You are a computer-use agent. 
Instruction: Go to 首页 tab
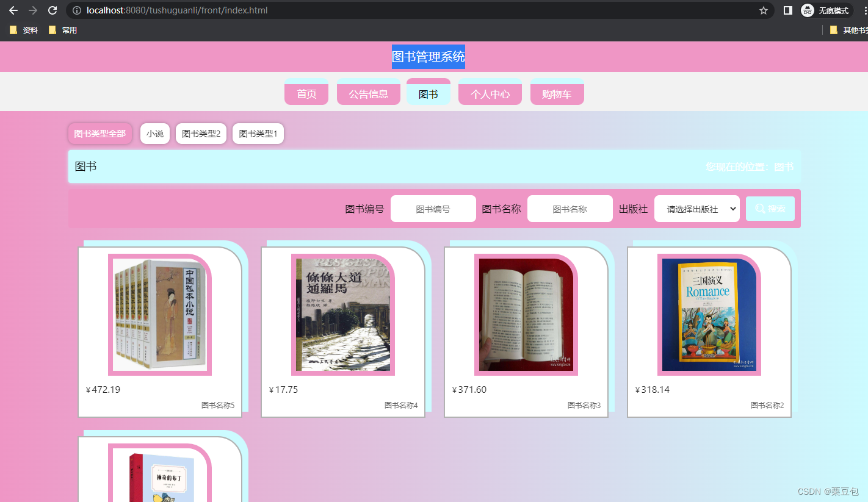click(306, 91)
